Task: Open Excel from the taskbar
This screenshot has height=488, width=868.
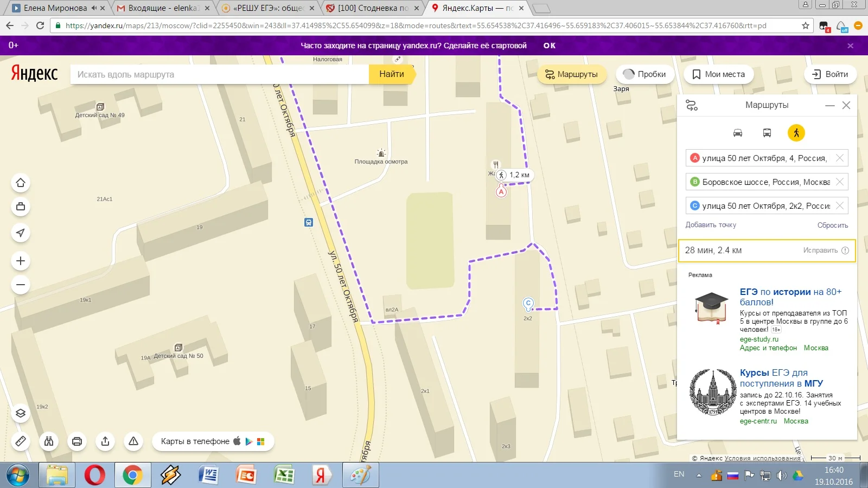Action: [x=284, y=476]
